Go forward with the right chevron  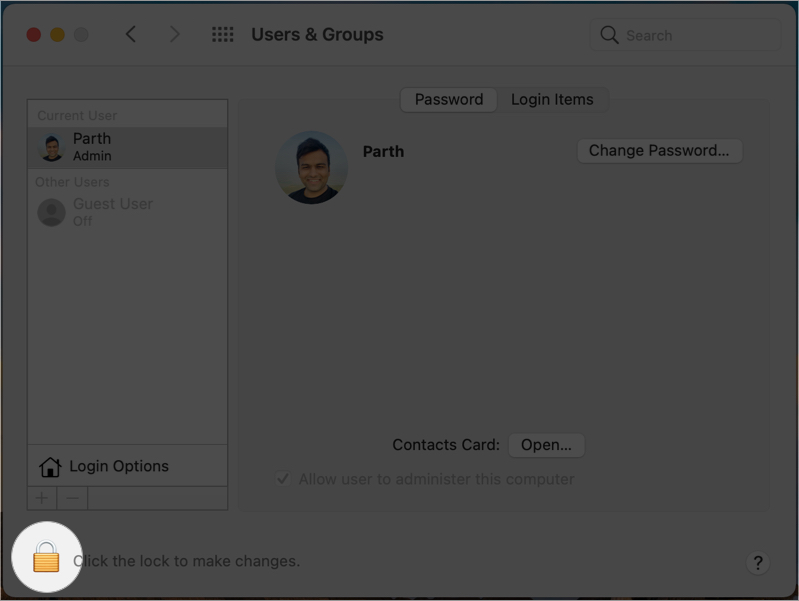click(174, 34)
